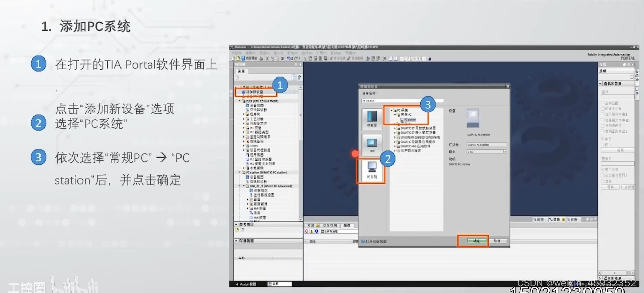Toggle 区分大小写 checkbox

click(602, 109)
